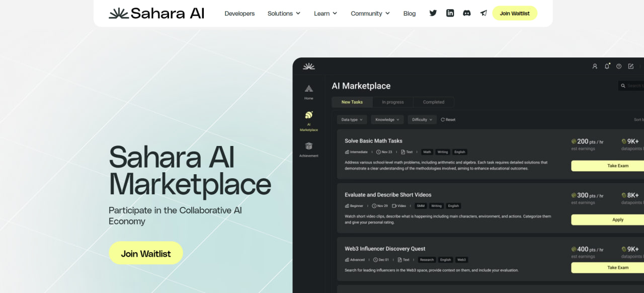This screenshot has width=644, height=293.
Task: Open the Twitter social icon
Action: click(x=433, y=13)
